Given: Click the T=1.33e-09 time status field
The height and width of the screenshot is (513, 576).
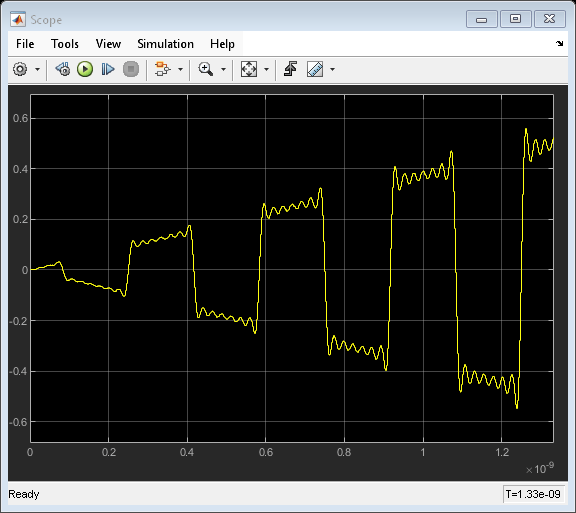Looking at the screenshot, I should [x=533, y=494].
